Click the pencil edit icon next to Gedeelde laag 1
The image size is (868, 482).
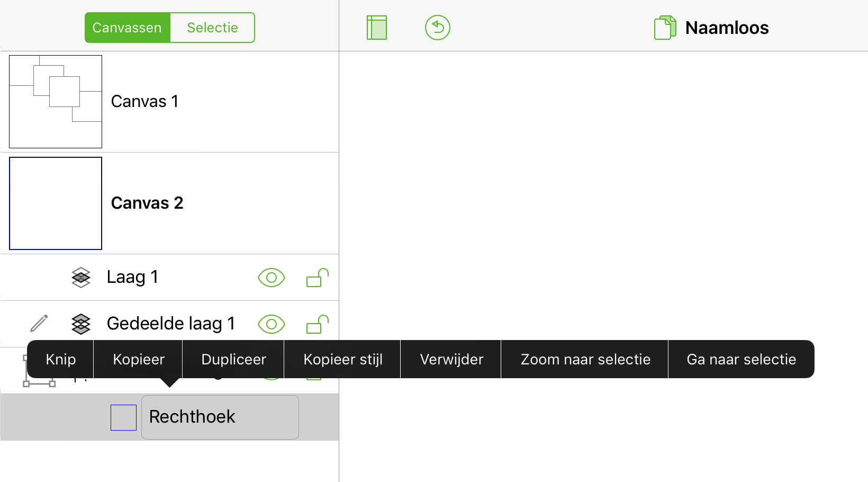click(40, 324)
